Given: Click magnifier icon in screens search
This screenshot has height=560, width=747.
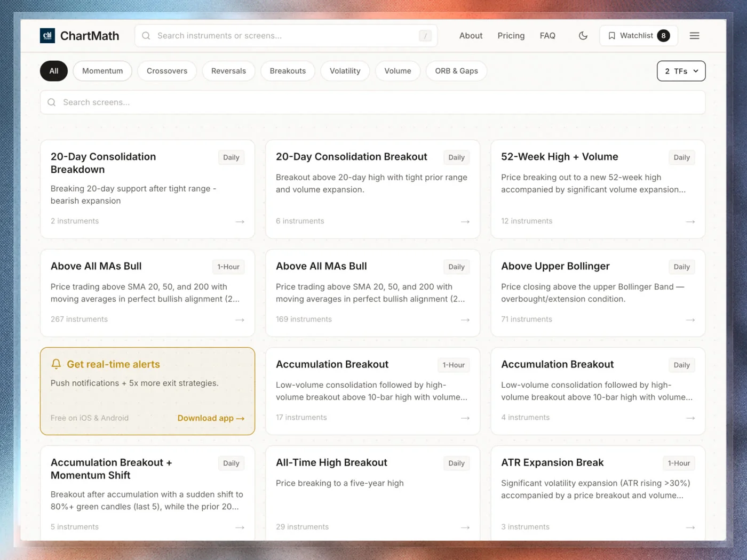Looking at the screenshot, I should [52, 102].
